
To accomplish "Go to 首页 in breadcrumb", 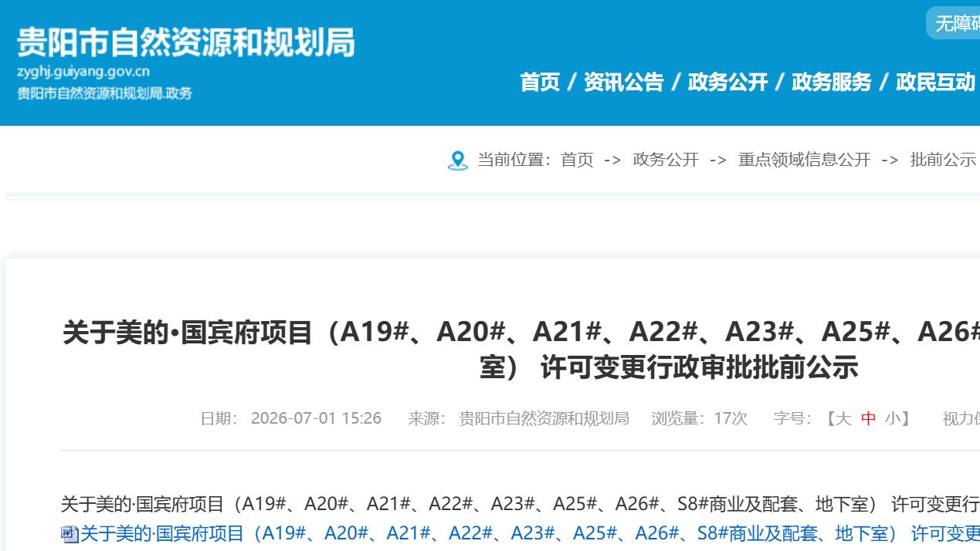I will point(577,160).
